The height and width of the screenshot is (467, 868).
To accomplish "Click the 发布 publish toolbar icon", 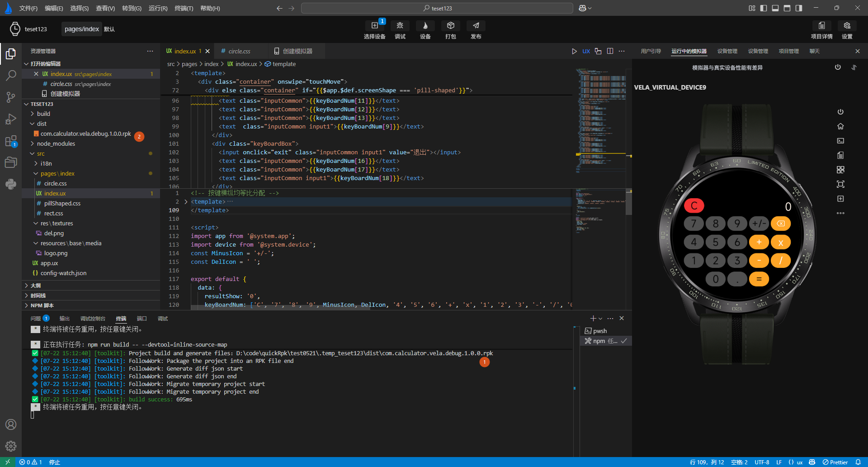I will tap(476, 26).
